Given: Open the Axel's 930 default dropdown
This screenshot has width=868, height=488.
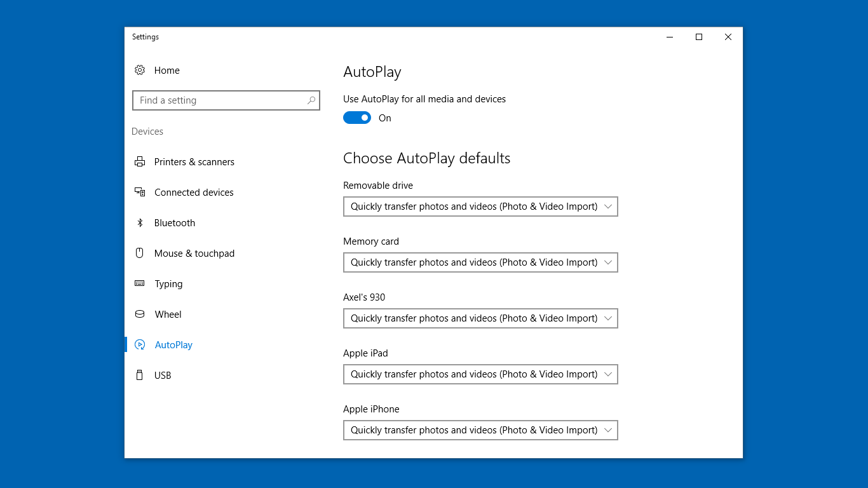Looking at the screenshot, I should pyautogui.click(x=480, y=318).
